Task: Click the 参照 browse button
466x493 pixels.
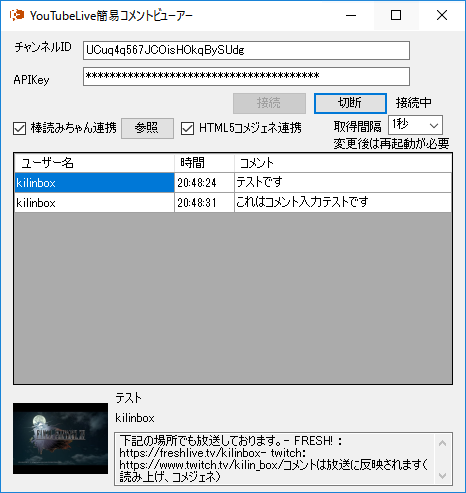Action: coord(147,128)
